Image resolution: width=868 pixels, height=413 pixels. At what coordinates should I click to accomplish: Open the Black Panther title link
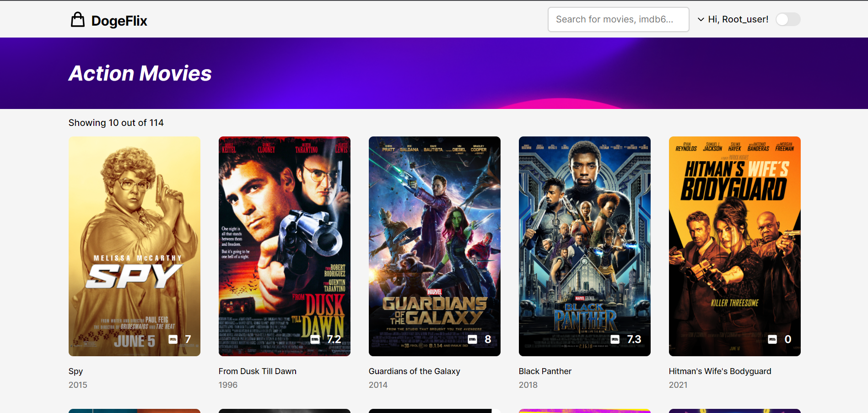click(x=545, y=371)
